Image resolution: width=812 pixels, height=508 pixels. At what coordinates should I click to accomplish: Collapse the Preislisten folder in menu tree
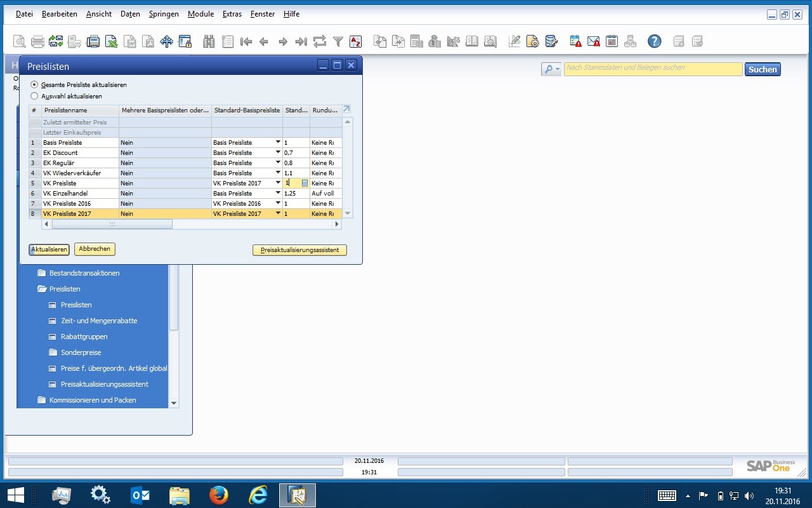(x=43, y=289)
